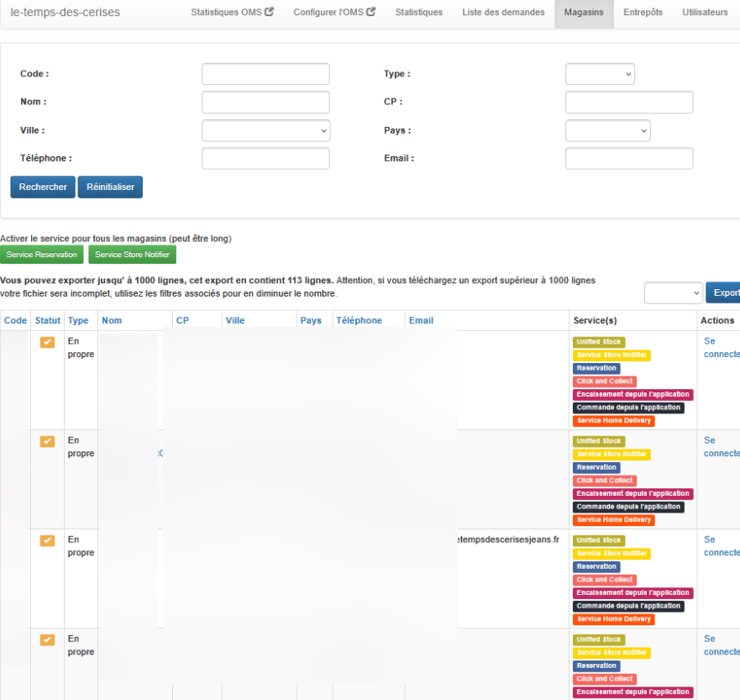
Task: Activate Service Reservation for all stores
Action: pos(41,255)
